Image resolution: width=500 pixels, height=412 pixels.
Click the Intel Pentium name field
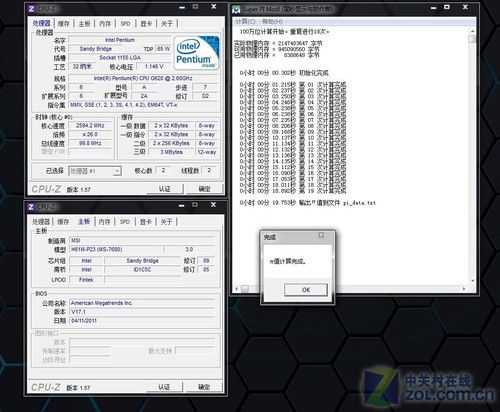pyautogui.click(x=120, y=40)
